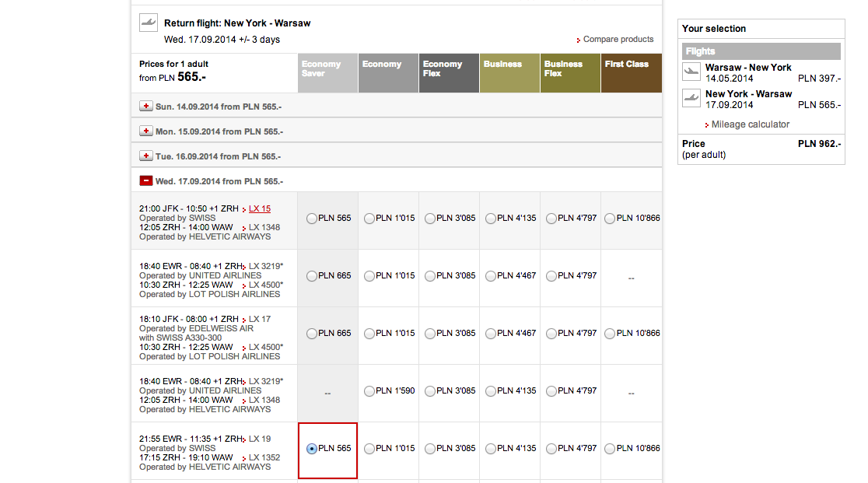
Task: Click arrow icon before flight LX 17
Action: click(244, 320)
